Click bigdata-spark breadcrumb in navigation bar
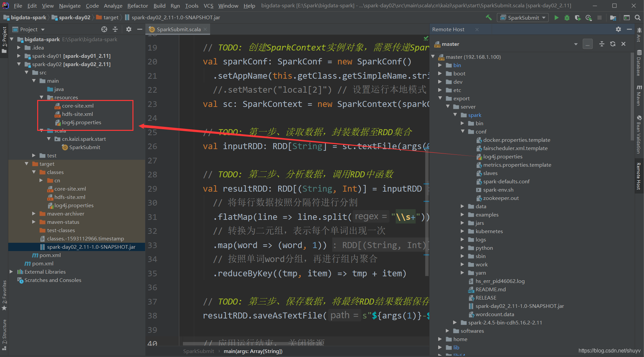The image size is (644, 357). tap(25, 18)
